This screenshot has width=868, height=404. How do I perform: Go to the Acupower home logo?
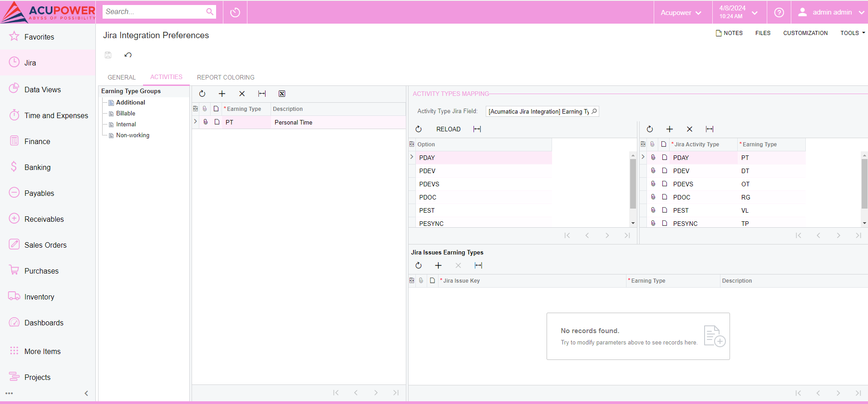tap(48, 12)
